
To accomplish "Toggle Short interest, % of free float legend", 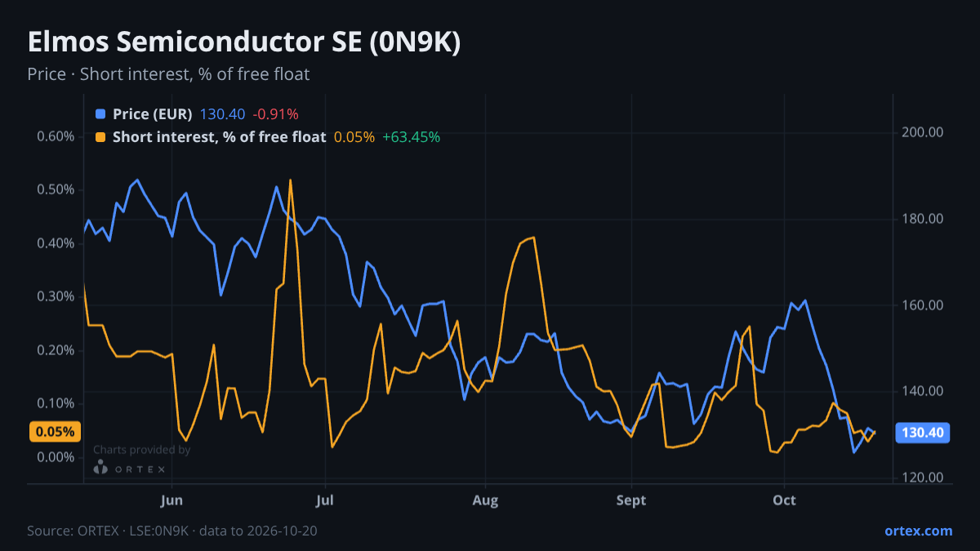I will [219, 137].
